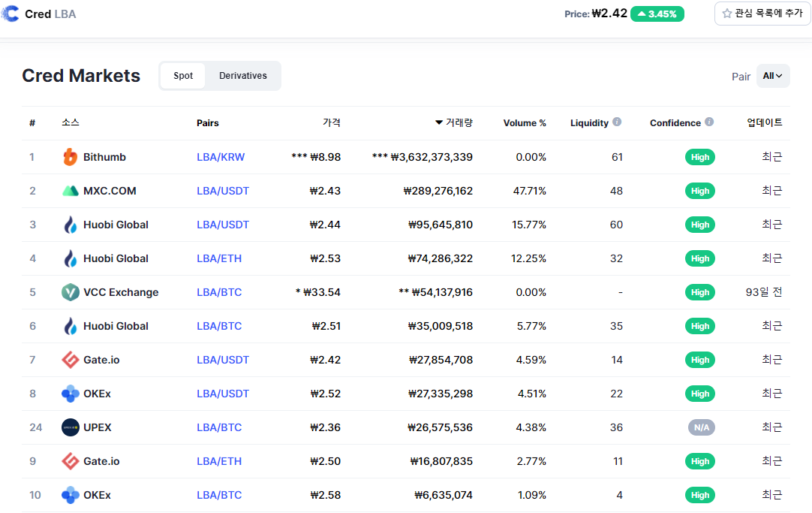This screenshot has width=812, height=513.
Task: Switch to the Spot tab
Action: click(183, 76)
